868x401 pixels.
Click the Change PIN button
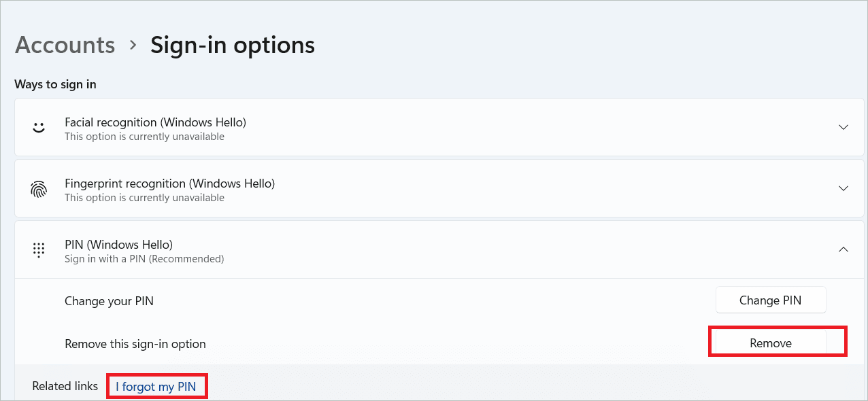point(771,300)
